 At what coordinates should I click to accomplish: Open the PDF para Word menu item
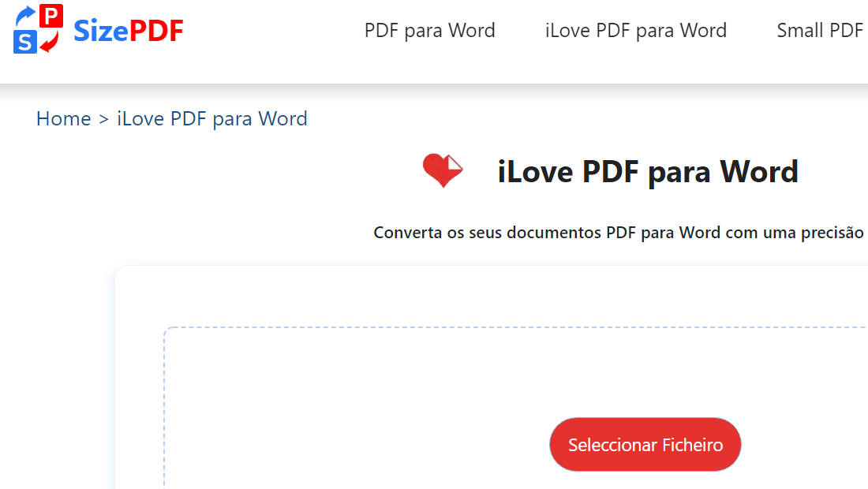tap(429, 30)
